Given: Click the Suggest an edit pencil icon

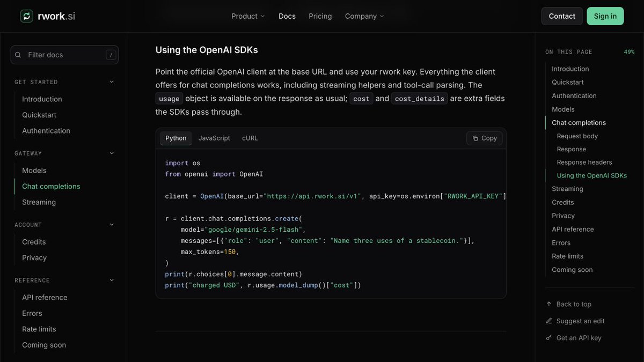Looking at the screenshot, I should (x=548, y=321).
